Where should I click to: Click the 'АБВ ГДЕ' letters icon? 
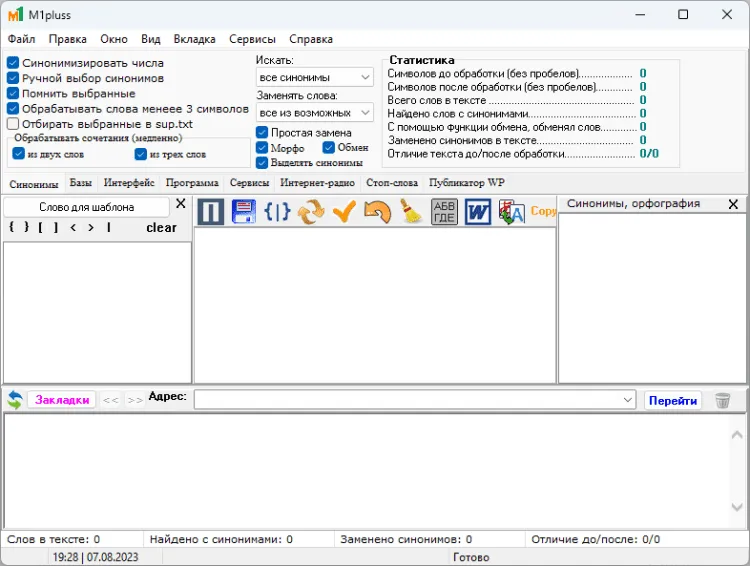tap(444, 212)
